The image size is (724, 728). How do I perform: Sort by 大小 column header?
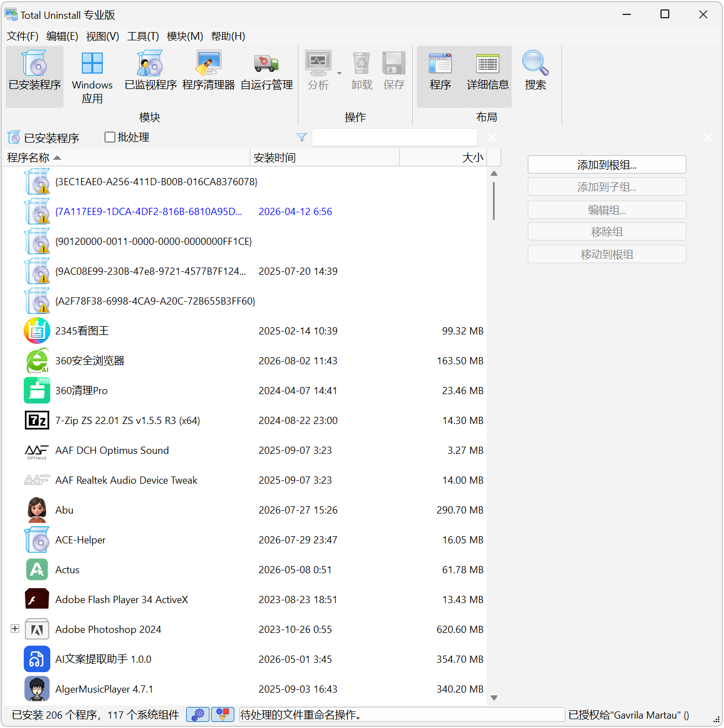pos(443,158)
